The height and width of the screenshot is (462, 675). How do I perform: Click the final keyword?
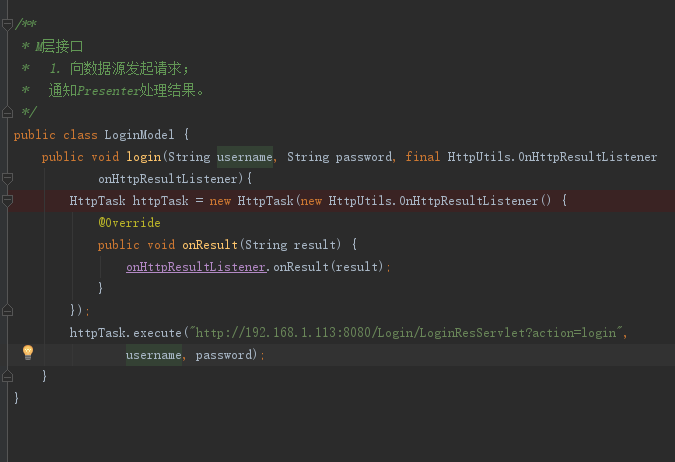422,157
